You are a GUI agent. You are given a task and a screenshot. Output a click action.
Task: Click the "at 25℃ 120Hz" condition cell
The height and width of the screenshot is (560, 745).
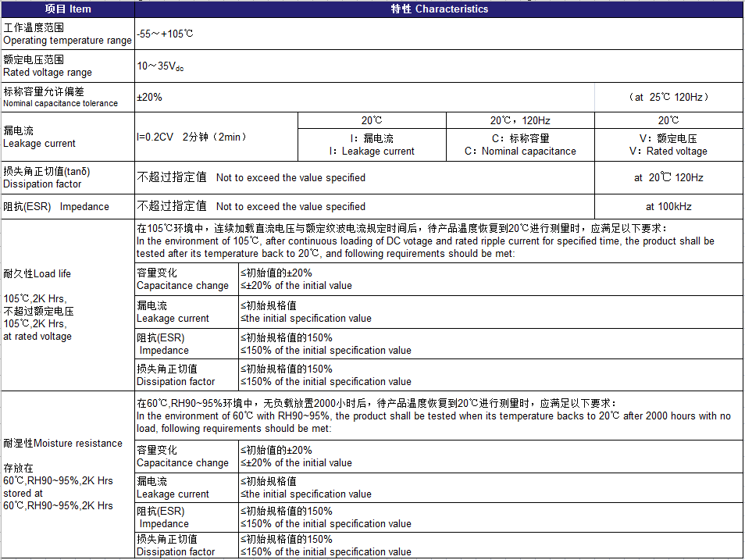coord(668,98)
